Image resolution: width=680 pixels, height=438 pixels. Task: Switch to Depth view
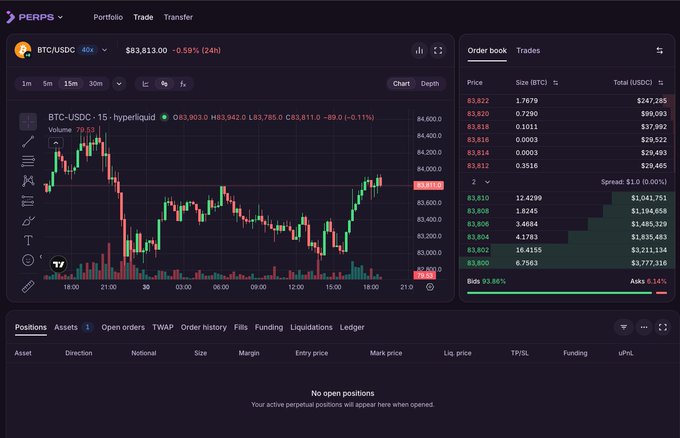point(430,84)
